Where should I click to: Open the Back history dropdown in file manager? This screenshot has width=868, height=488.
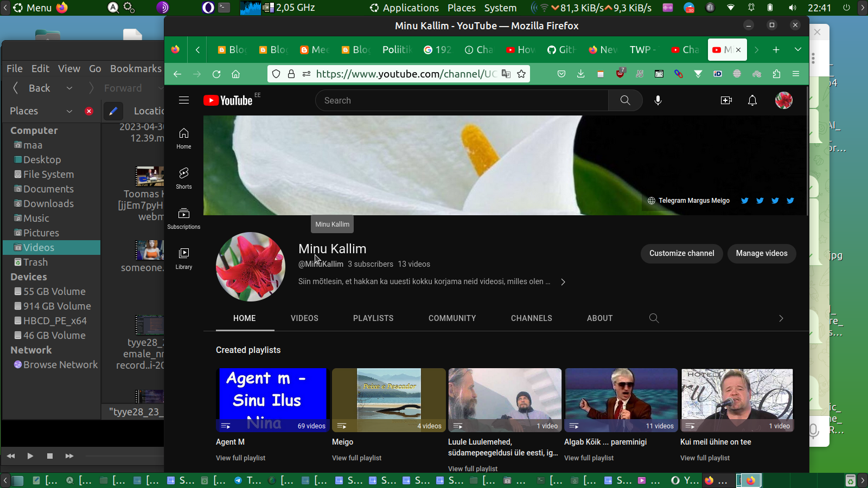pyautogui.click(x=69, y=88)
